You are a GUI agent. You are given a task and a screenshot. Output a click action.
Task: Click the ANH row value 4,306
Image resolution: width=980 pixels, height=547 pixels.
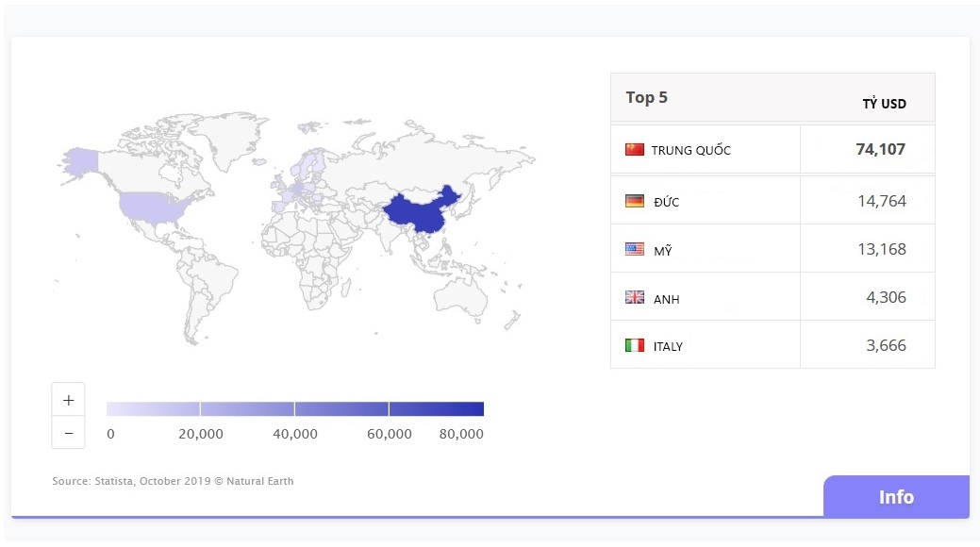pos(885,298)
